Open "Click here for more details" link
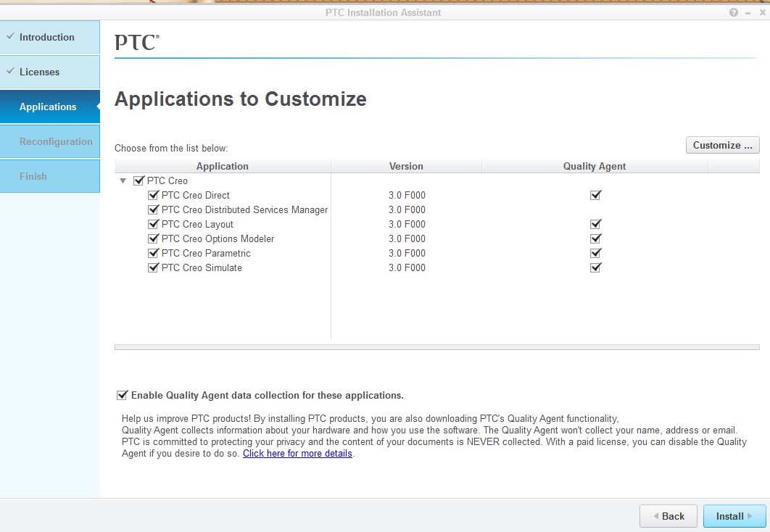Image resolution: width=770 pixels, height=532 pixels. (297, 453)
